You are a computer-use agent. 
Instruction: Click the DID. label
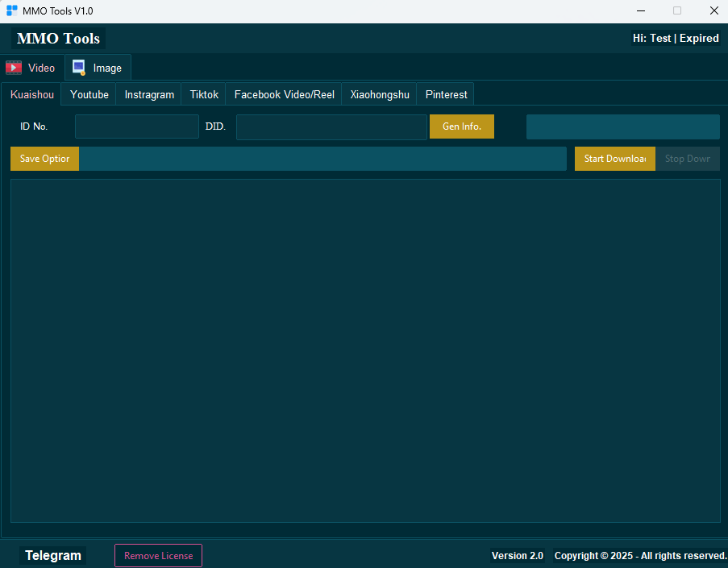(215, 126)
